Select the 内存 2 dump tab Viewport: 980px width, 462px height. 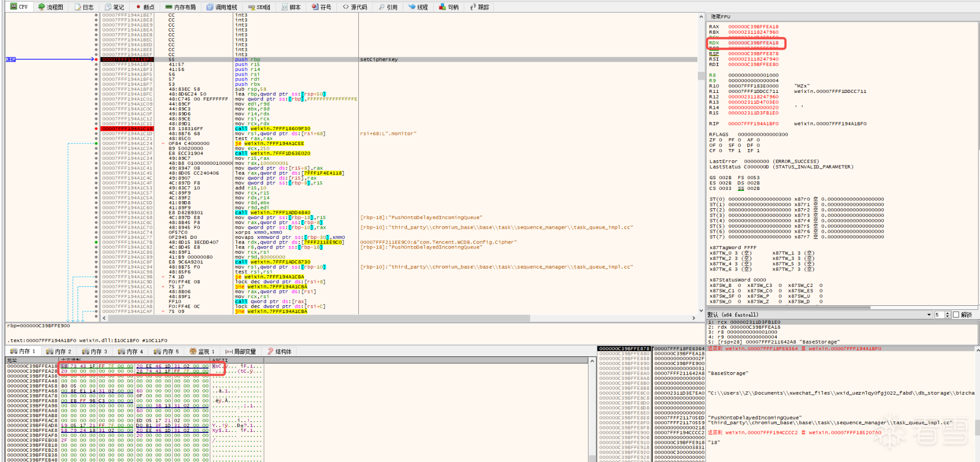click(x=59, y=351)
